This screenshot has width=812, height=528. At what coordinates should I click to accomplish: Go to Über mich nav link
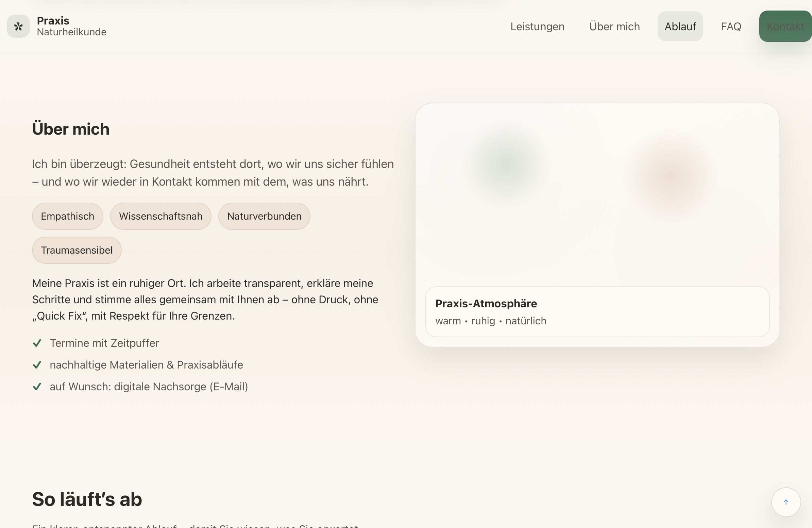(x=614, y=26)
